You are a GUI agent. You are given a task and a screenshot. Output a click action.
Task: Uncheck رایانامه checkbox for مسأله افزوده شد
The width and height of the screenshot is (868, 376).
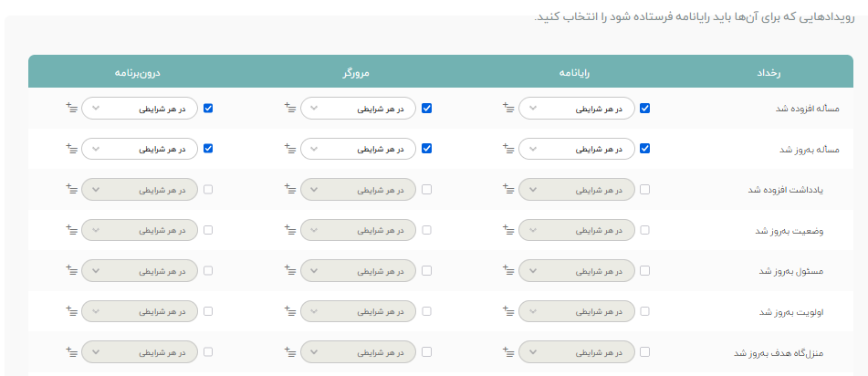click(x=645, y=108)
